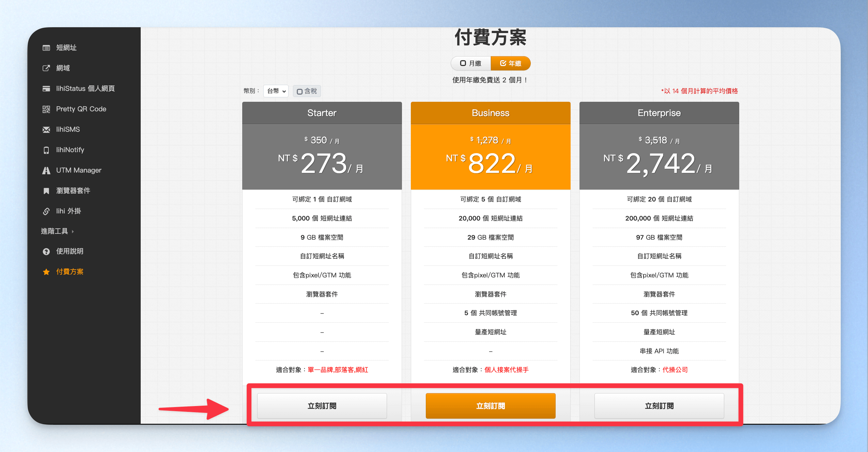Image resolution: width=868 pixels, height=452 pixels.
Task: Click the Business plan header
Action: coord(491,113)
